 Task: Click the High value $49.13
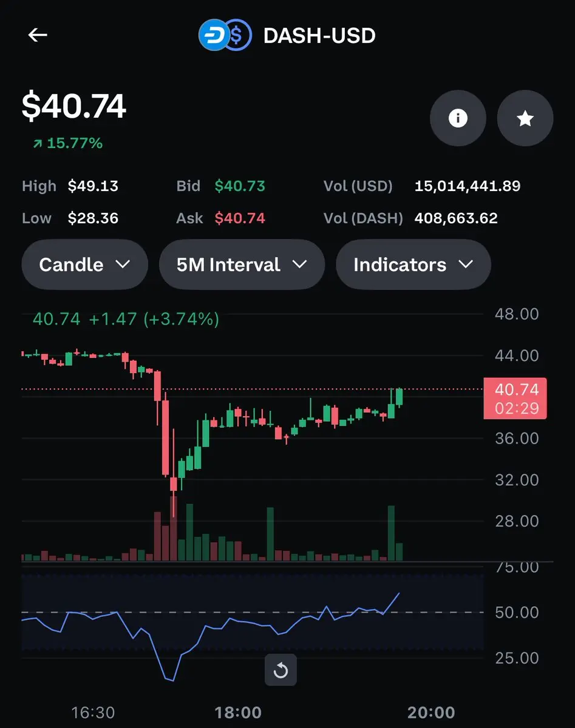93,186
